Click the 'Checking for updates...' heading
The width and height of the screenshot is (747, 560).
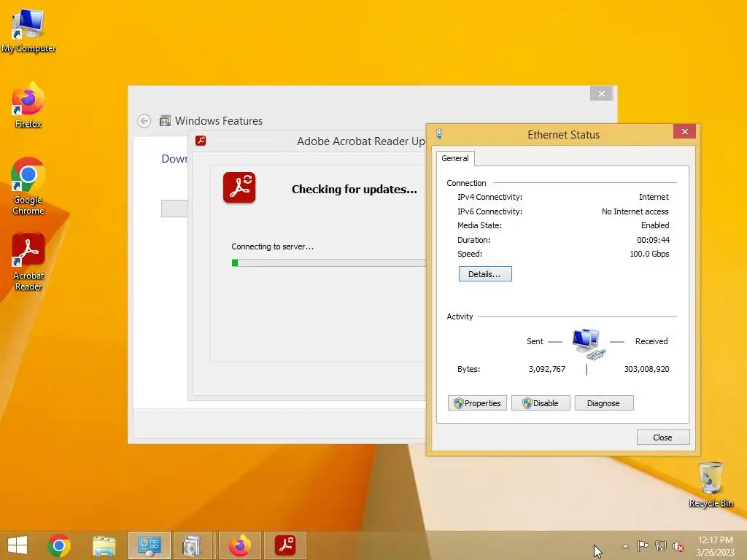(x=355, y=190)
